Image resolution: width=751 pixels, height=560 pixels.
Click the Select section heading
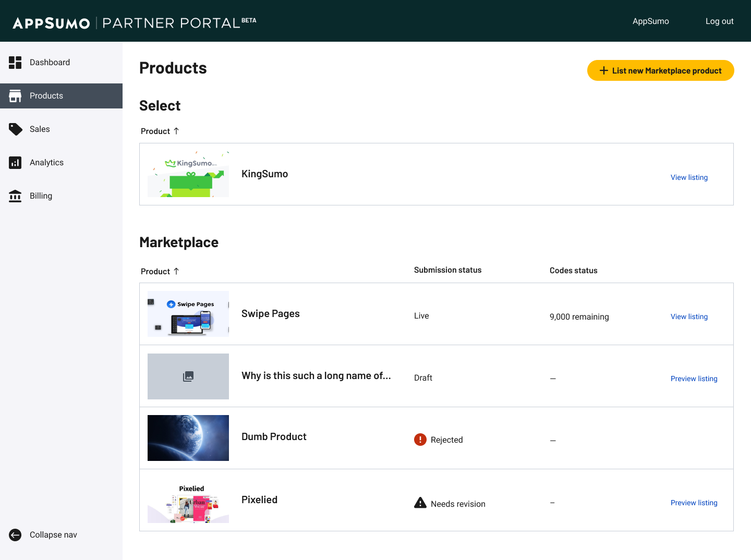tap(160, 106)
